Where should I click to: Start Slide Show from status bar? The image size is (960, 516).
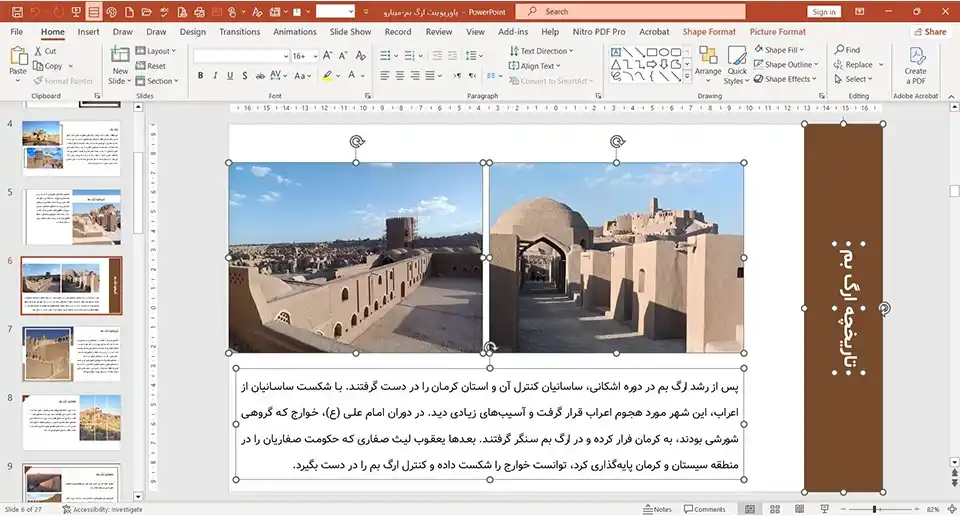pyautogui.click(x=825, y=509)
